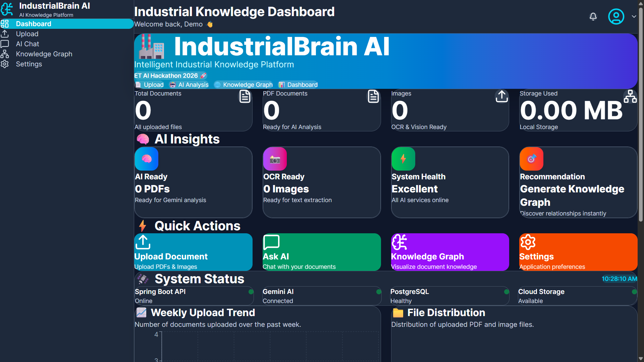
Task: Click the OCR Ready camera icon
Action: coord(275,159)
